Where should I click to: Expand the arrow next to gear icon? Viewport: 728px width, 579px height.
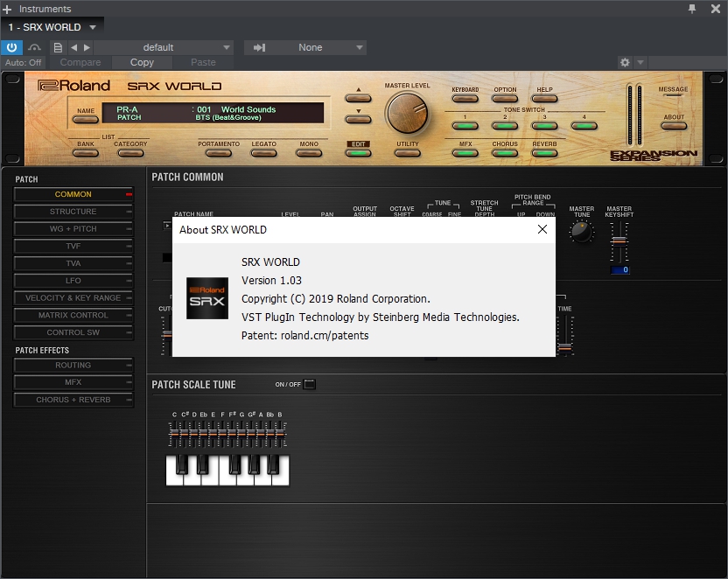click(640, 62)
